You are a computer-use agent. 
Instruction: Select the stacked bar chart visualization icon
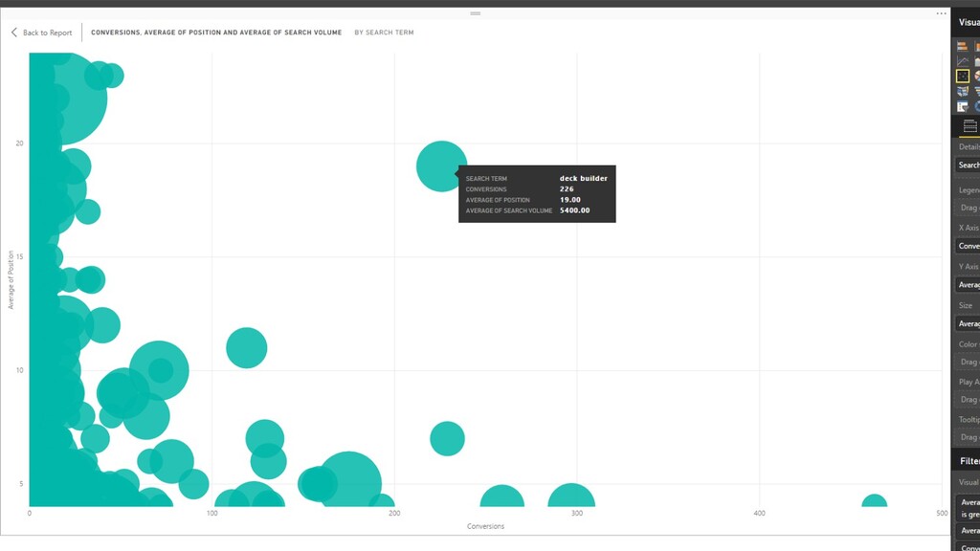963,47
